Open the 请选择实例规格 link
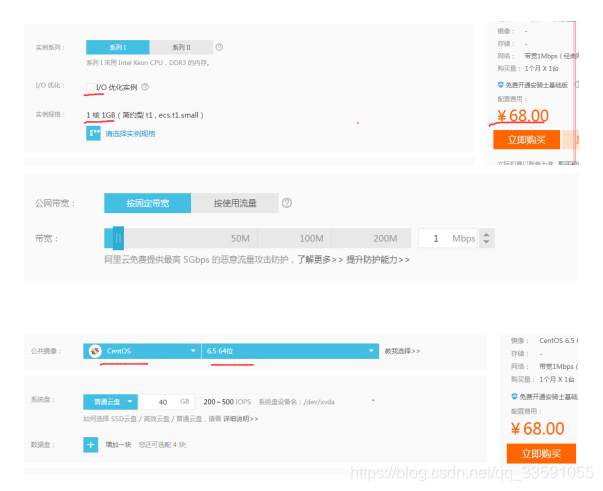The image size is (603, 491). pos(130,134)
